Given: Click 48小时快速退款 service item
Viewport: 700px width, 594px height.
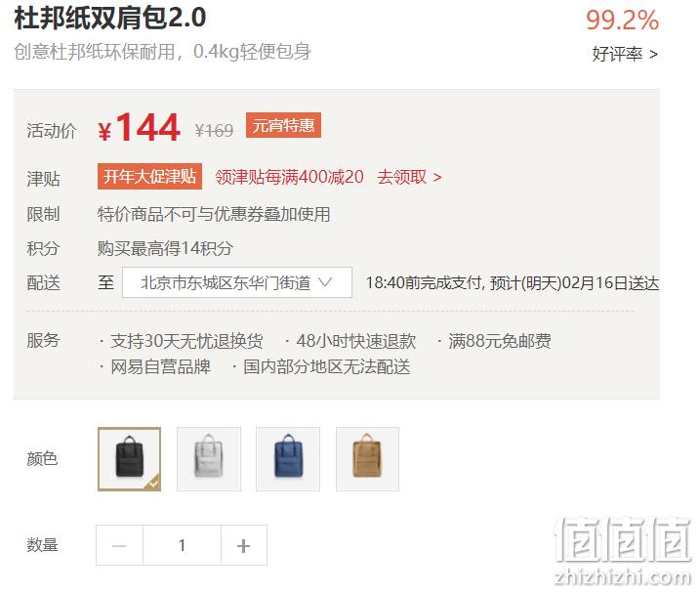Looking at the screenshot, I should (x=355, y=341).
